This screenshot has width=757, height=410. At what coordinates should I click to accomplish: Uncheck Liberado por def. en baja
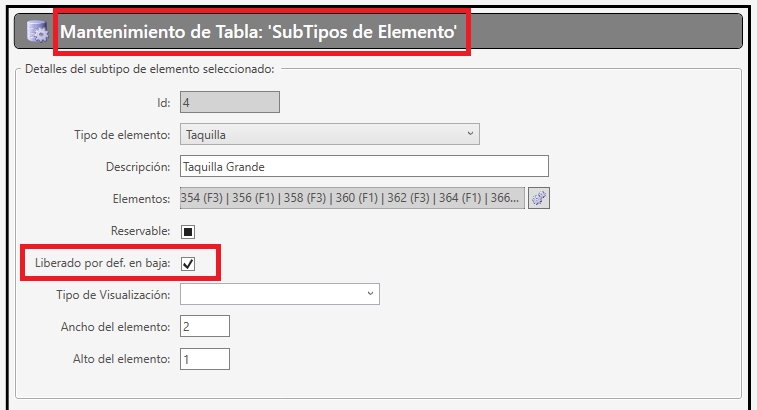[188, 264]
